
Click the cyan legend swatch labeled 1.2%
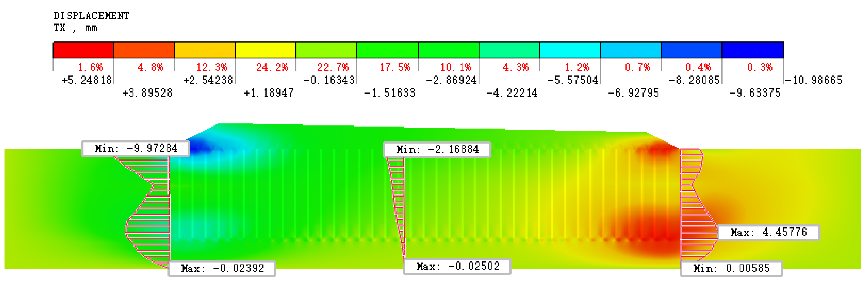coord(570,50)
